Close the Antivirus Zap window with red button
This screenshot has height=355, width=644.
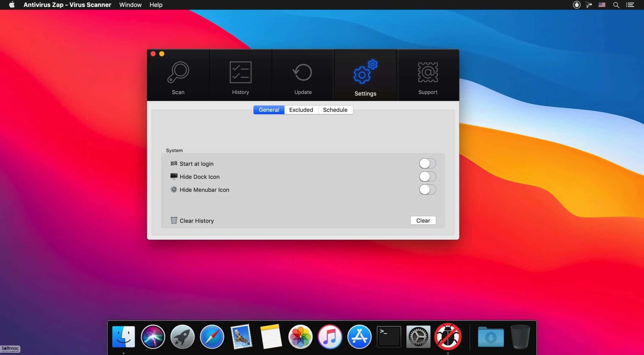point(153,54)
